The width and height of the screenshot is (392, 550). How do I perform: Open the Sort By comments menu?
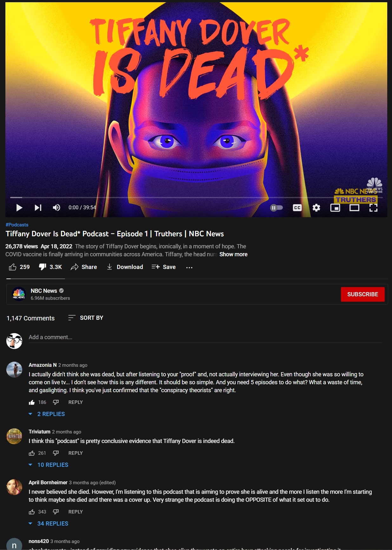(x=86, y=318)
